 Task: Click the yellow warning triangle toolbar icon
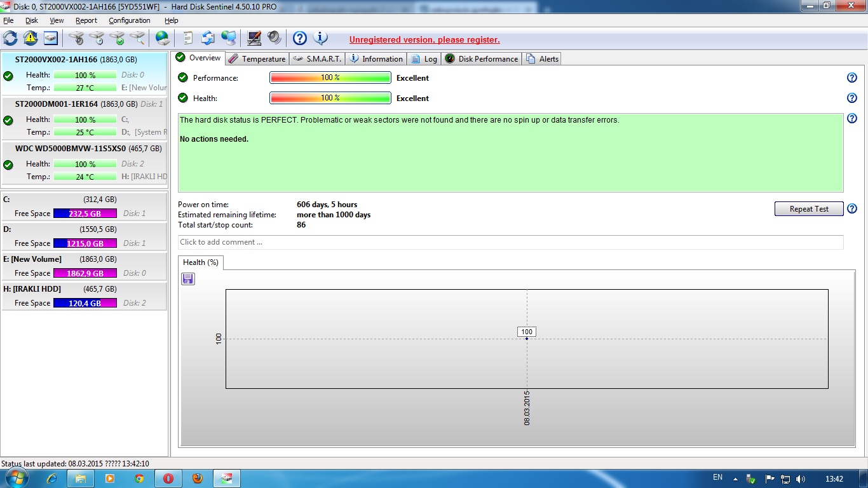31,38
